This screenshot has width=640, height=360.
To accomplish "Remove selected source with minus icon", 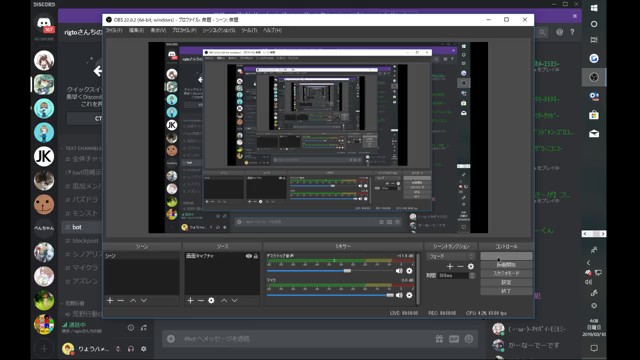I will tap(201, 300).
